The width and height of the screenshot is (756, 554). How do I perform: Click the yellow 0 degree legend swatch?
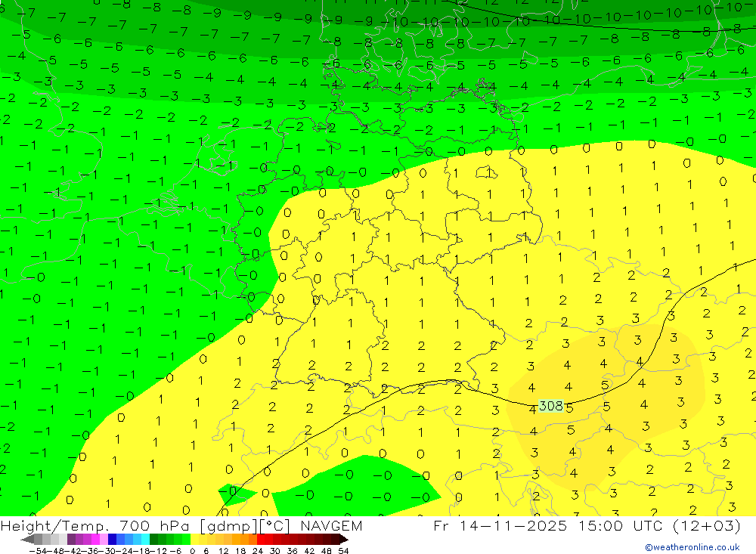click(x=195, y=539)
